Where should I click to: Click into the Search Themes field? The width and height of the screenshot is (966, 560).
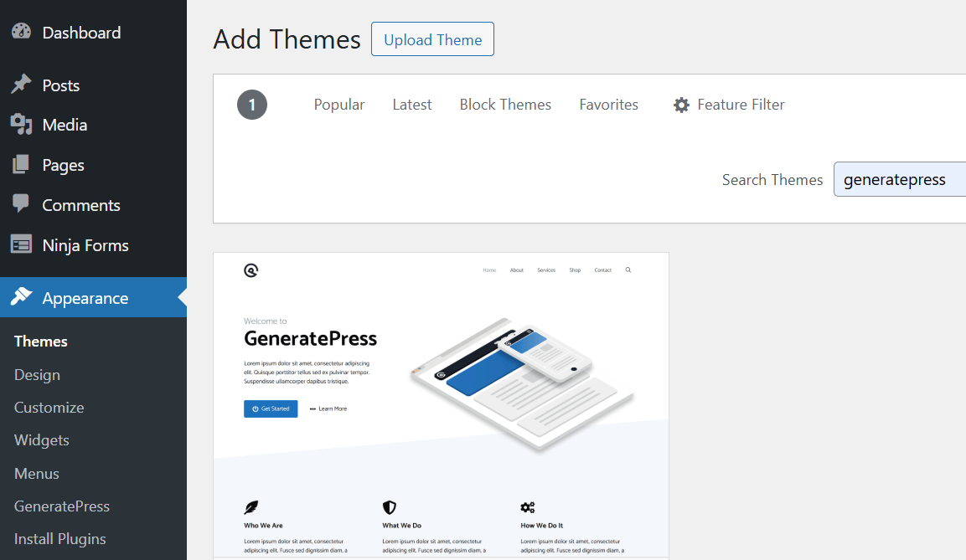point(901,180)
